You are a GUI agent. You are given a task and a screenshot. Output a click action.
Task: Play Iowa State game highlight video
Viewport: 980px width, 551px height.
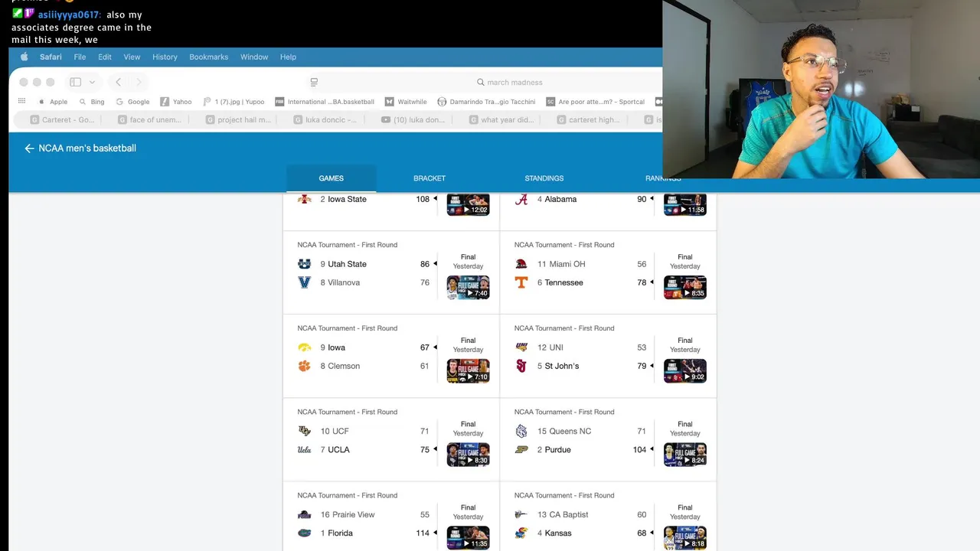click(x=468, y=204)
